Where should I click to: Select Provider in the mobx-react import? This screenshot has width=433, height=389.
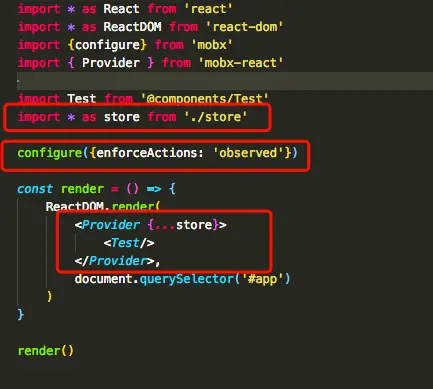111,63
